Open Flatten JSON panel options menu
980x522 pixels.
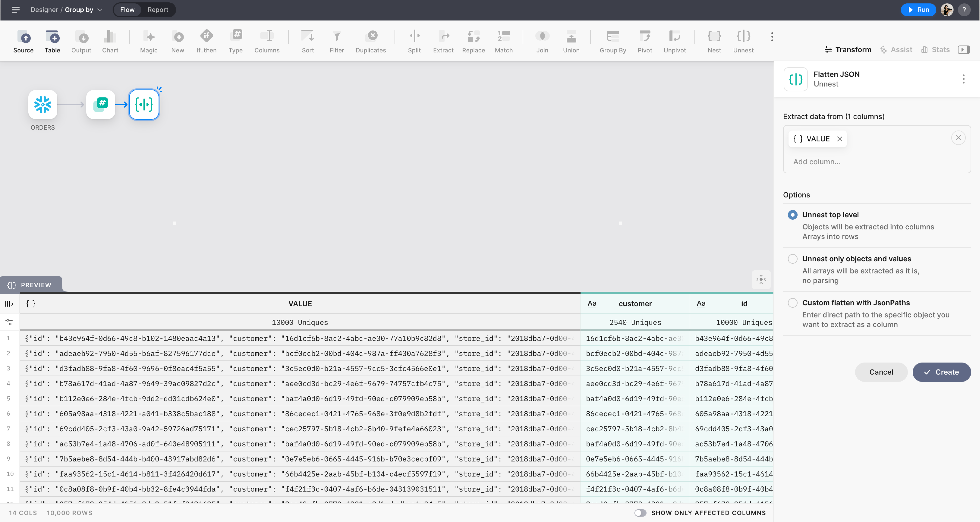(x=963, y=79)
